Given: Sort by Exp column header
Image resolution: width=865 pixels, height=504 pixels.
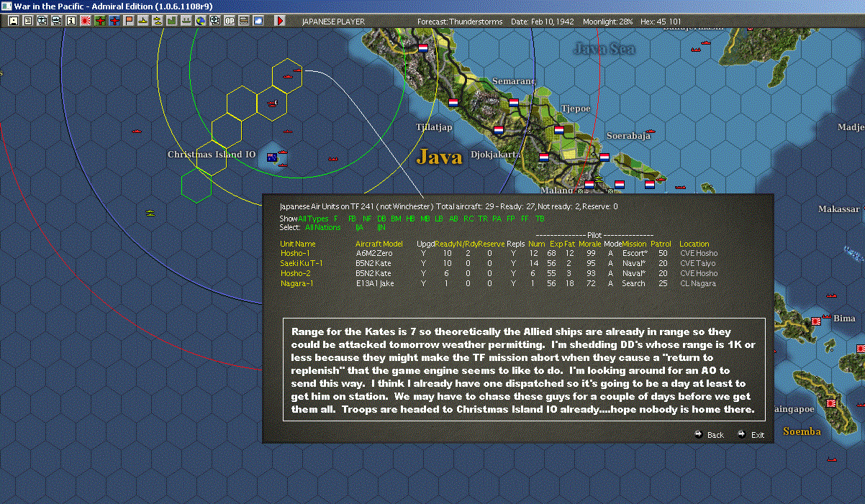Looking at the screenshot, I should [556, 244].
